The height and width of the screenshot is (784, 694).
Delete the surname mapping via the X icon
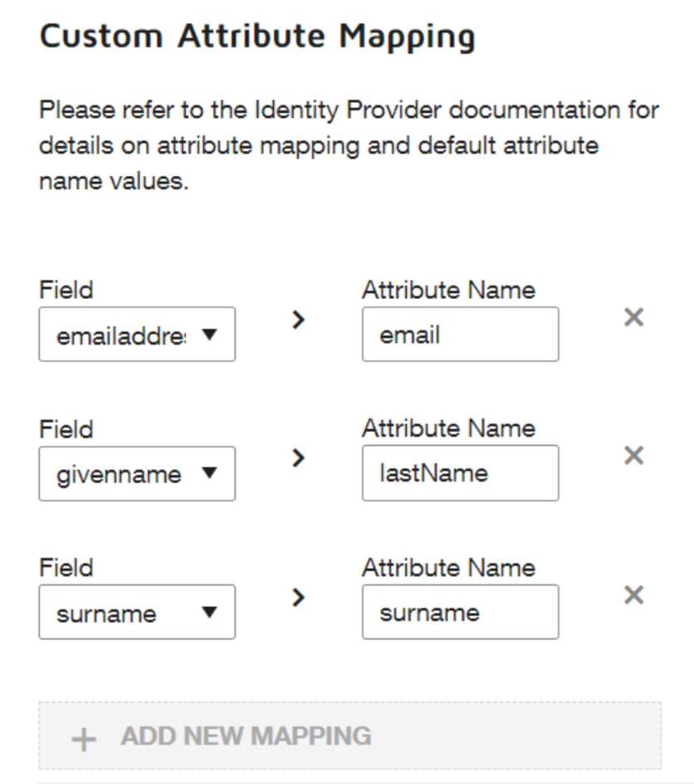click(x=633, y=595)
